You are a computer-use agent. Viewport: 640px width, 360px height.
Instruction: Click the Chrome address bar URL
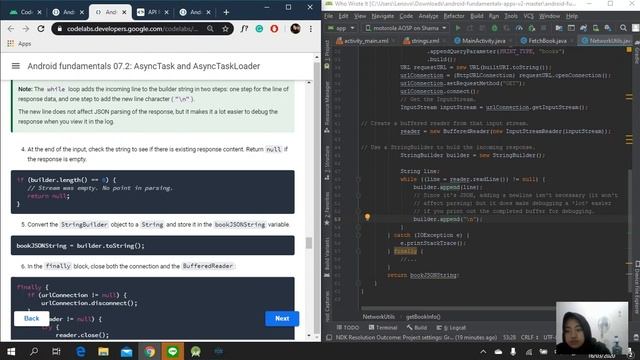132,29
